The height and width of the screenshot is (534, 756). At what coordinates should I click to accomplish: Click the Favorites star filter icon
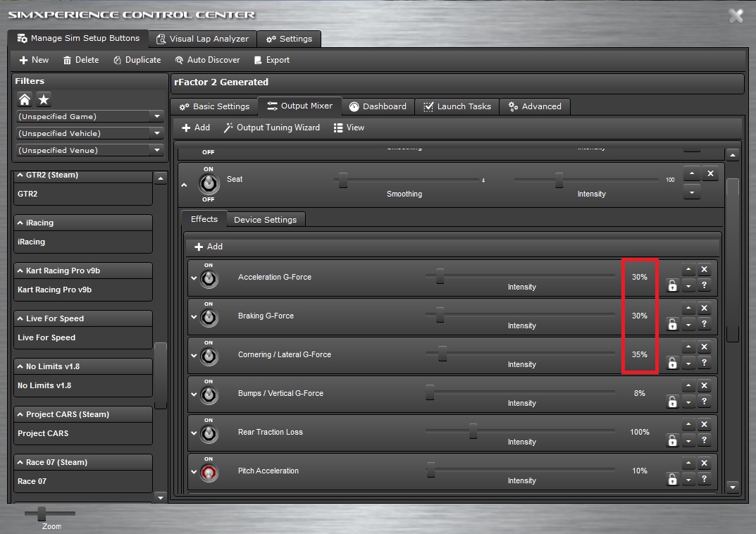(44, 99)
